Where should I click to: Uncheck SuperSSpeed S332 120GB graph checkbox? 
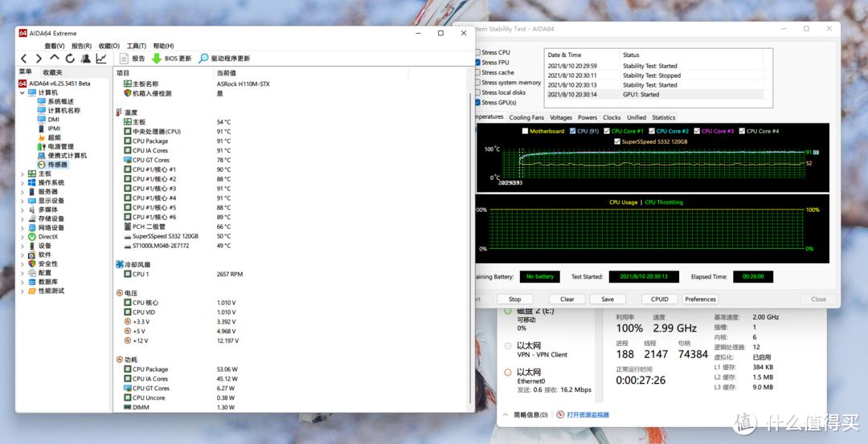click(x=617, y=141)
